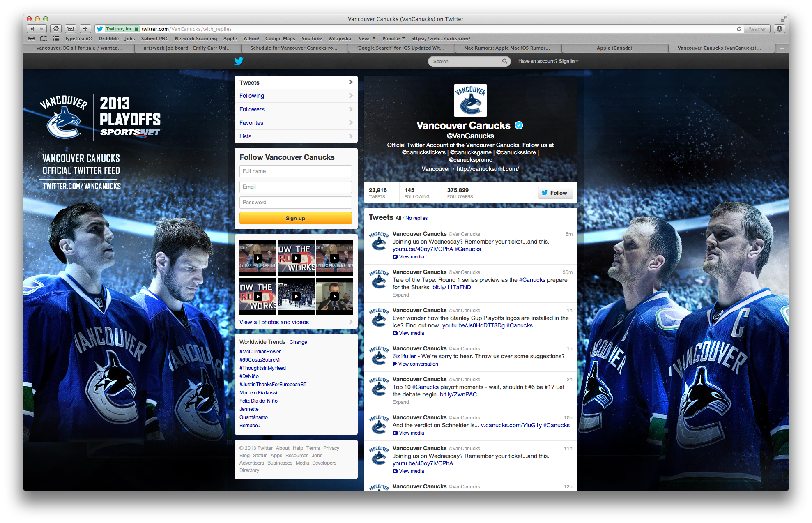
Task: Open the bit.ly/11TaFND link
Action: [x=451, y=287]
